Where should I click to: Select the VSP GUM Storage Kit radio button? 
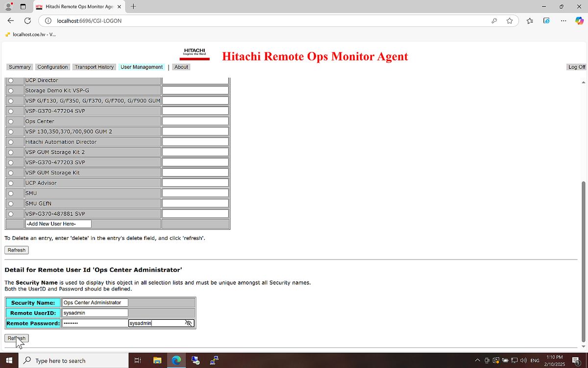tap(11, 173)
